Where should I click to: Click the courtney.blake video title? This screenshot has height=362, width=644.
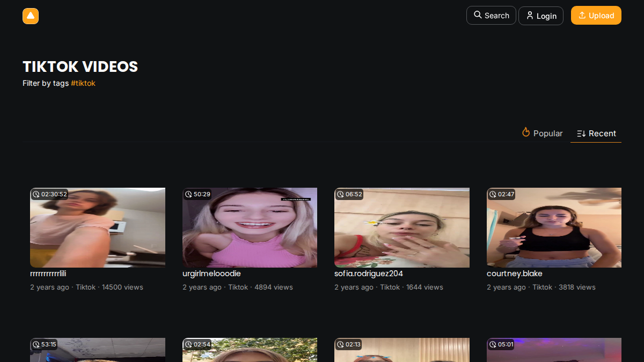click(515, 274)
